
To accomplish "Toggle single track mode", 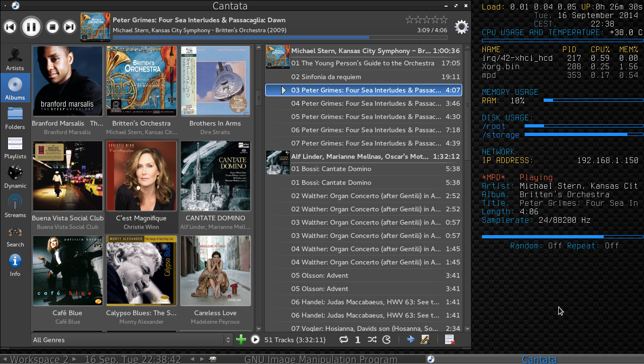I will (358, 339).
